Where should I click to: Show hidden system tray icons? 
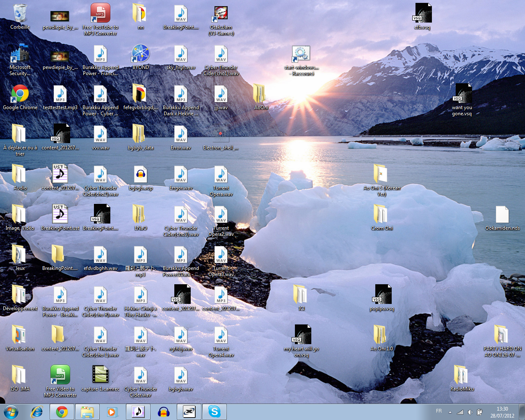tap(450, 412)
